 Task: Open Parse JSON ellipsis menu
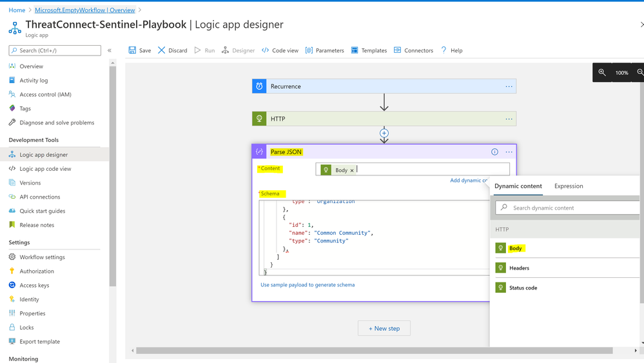click(x=509, y=152)
